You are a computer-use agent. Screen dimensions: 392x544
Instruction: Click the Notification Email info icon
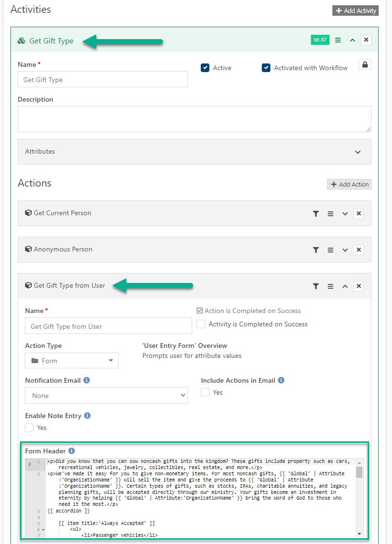coord(87,380)
